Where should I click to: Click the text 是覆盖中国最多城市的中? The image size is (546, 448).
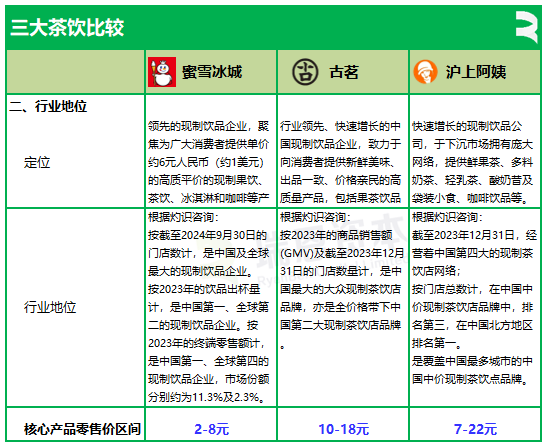472,361
